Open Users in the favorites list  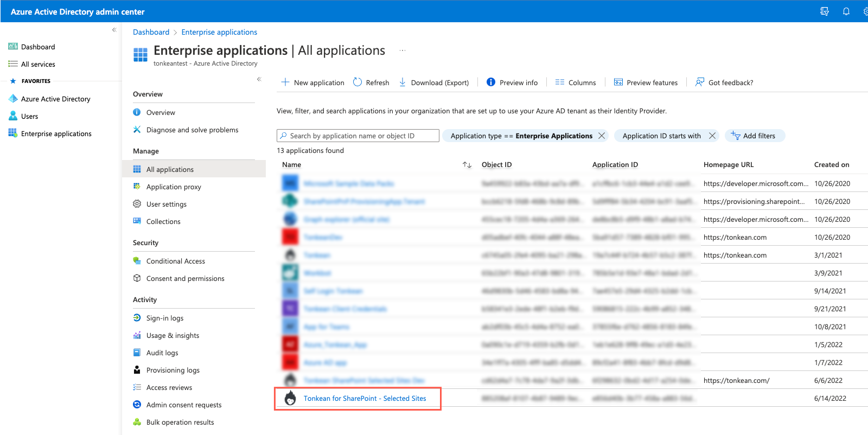pos(29,116)
